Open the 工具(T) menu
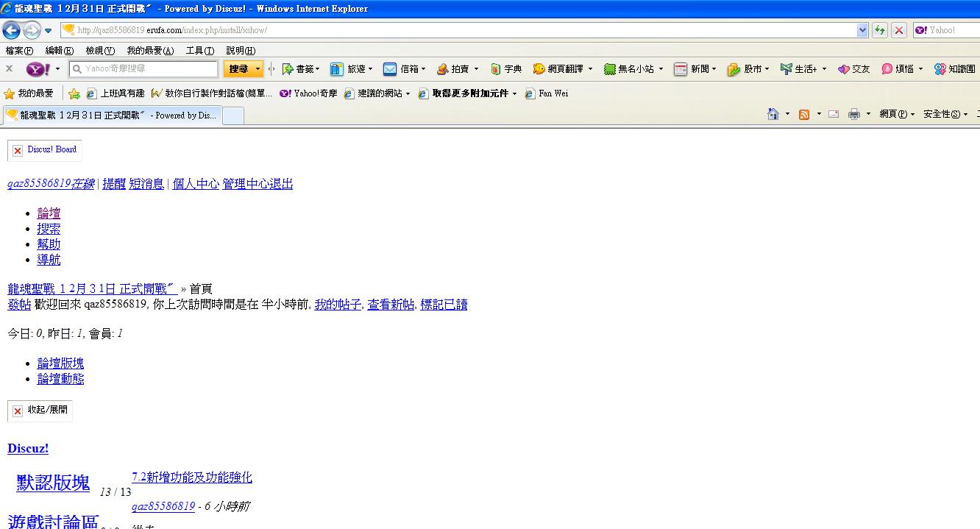 [199, 50]
